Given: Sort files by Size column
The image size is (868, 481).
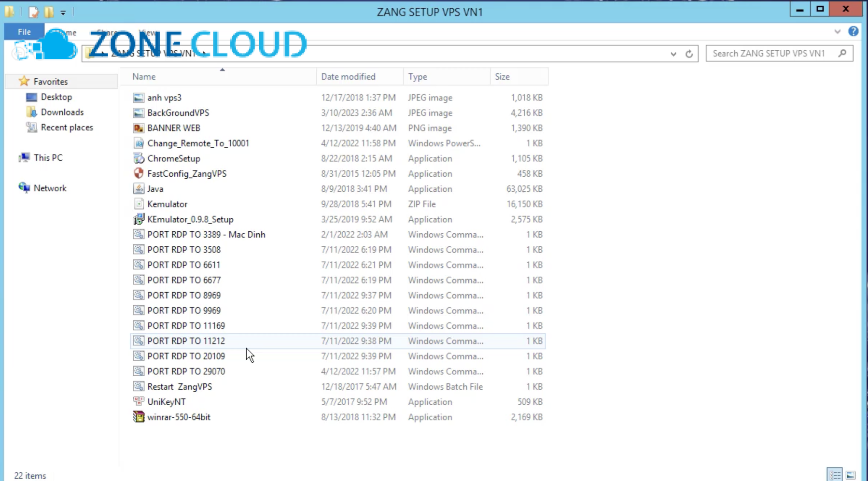Looking at the screenshot, I should coord(502,77).
